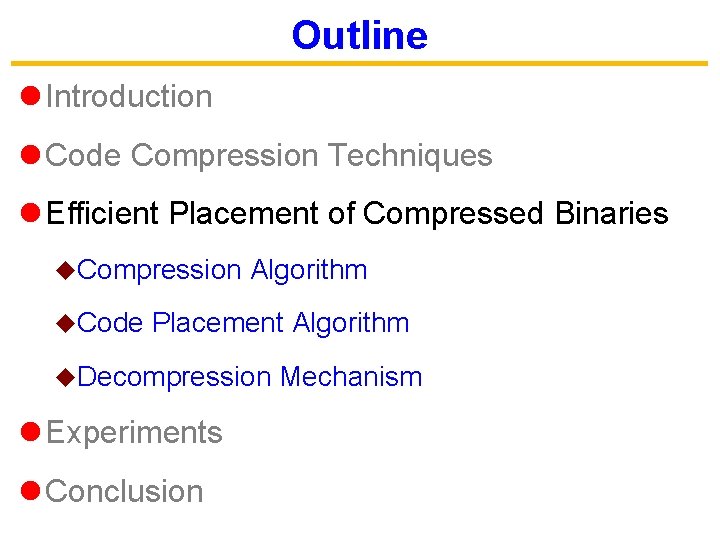Click the Conclusion outline item
This screenshot has height=540, width=720.
[125, 492]
